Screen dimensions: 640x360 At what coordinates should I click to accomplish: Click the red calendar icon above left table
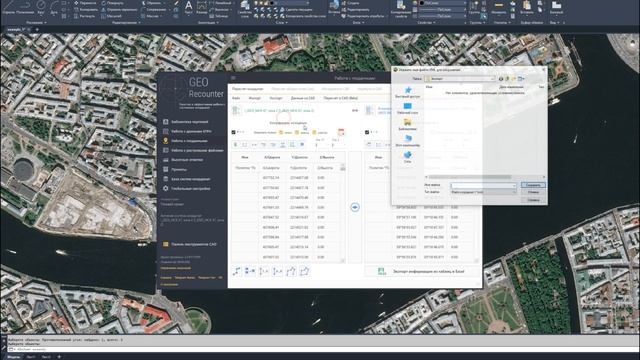click(x=341, y=132)
